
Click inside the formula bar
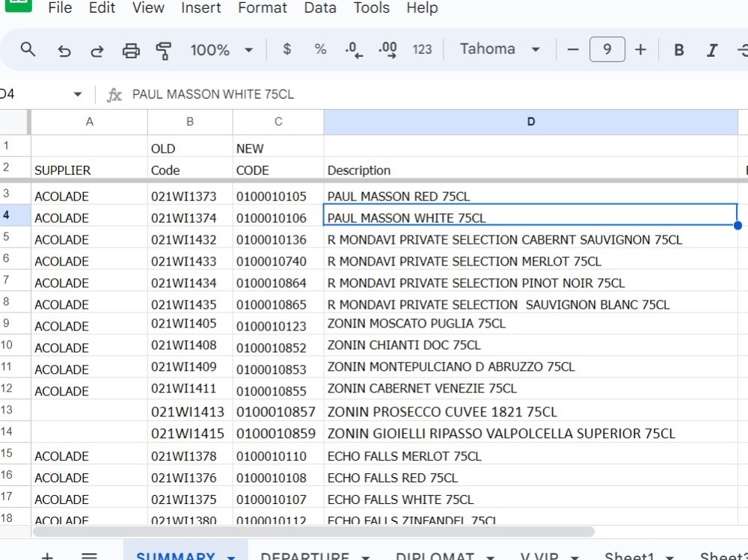299,94
